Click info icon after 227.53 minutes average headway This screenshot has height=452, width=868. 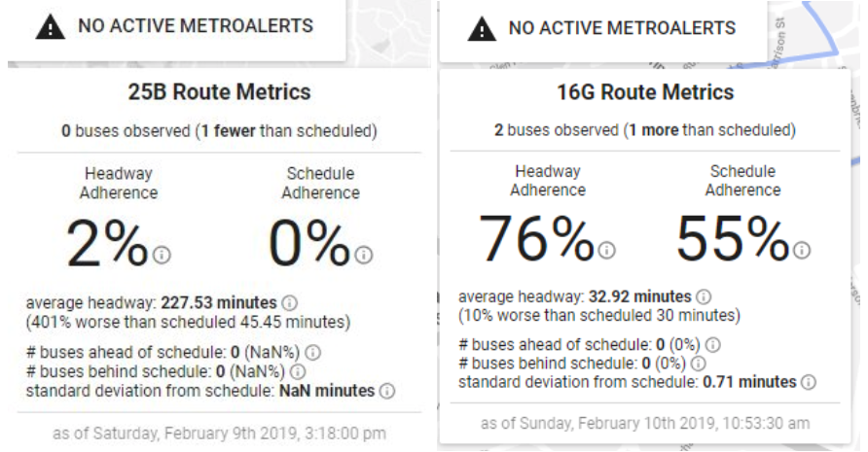tap(290, 302)
